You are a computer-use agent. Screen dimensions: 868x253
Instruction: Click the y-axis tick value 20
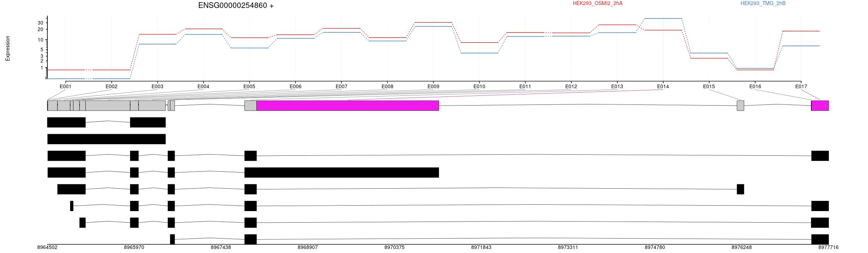point(41,29)
